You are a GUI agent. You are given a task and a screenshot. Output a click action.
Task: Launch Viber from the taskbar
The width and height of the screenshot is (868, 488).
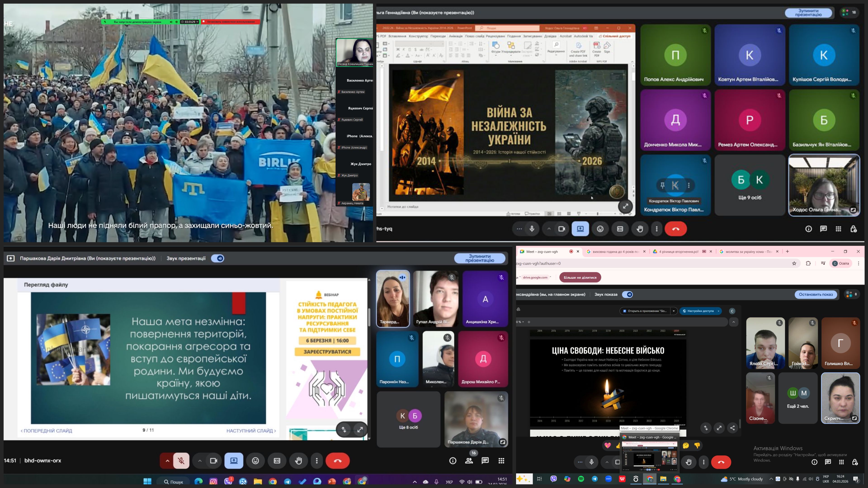[x=553, y=479]
